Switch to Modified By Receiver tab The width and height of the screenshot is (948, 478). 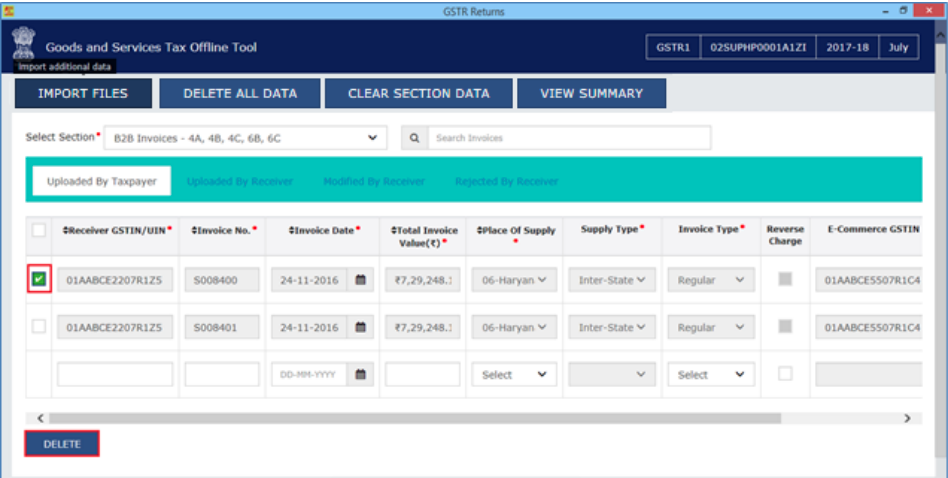pyautogui.click(x=374, y=181)
